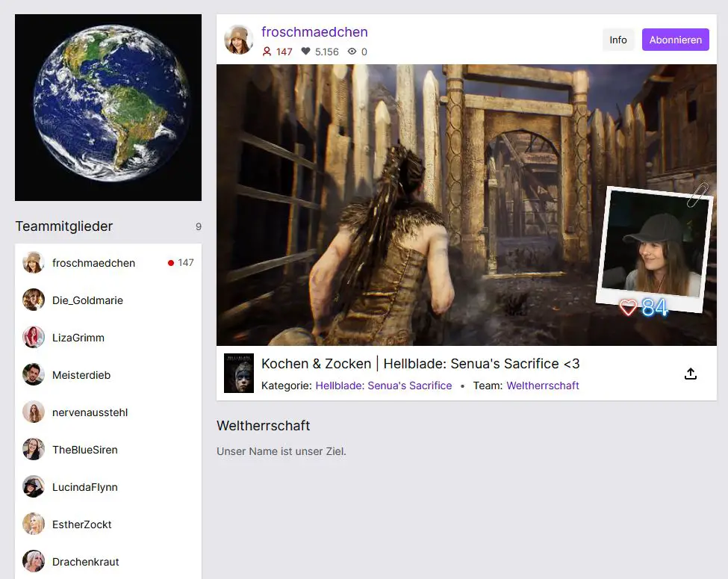Select TheBlueSiren in the team list
The height and width of the screenshot is (579, 728).
tap(108, 449)
